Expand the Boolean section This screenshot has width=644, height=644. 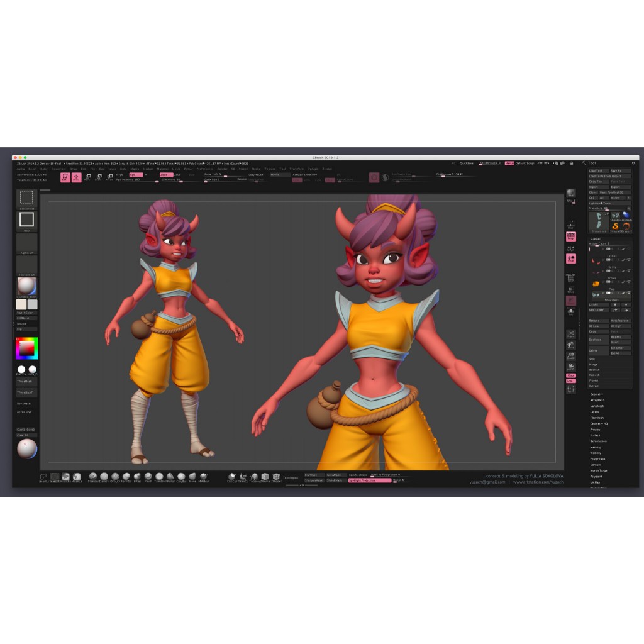594,370
